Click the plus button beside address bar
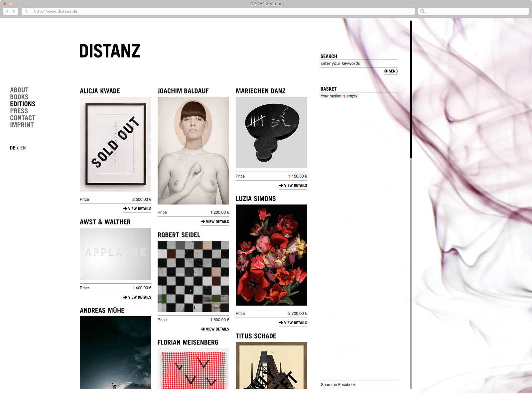 [26, 11]
